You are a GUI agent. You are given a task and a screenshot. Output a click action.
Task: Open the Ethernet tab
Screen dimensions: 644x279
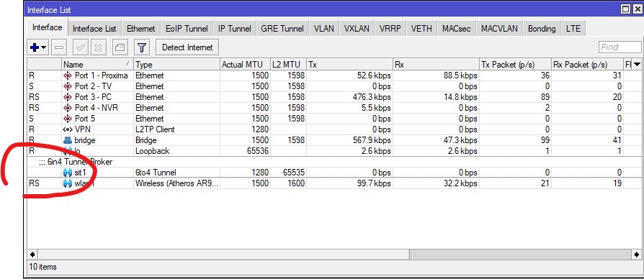pyautogui.click(x=141, y=29)
